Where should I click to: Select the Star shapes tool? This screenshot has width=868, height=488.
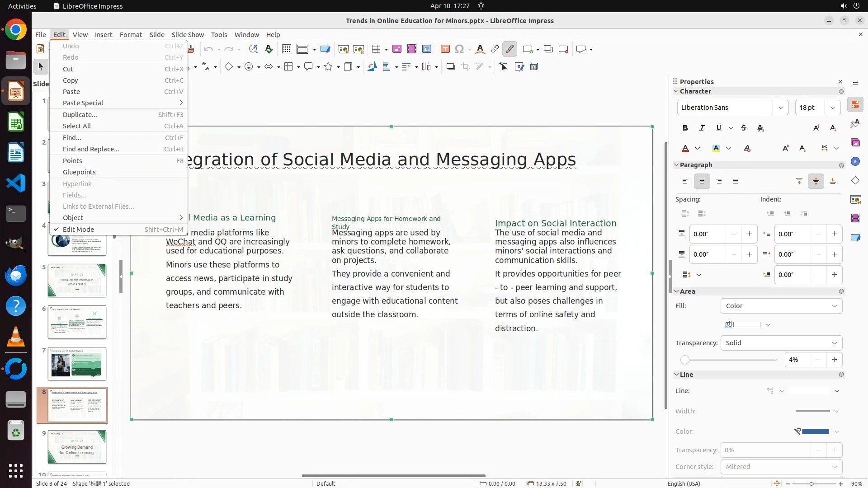click(x=329, y=67)
